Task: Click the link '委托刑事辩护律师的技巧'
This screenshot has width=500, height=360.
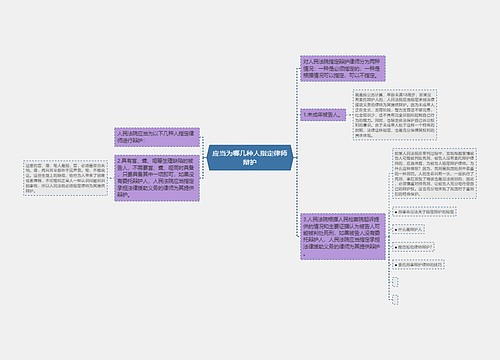Action: 419,265
